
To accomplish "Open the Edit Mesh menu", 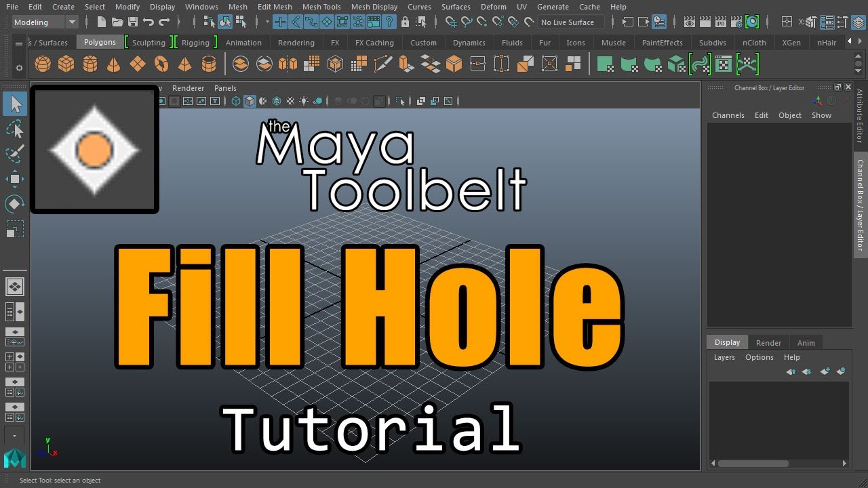I will point(275,7).
